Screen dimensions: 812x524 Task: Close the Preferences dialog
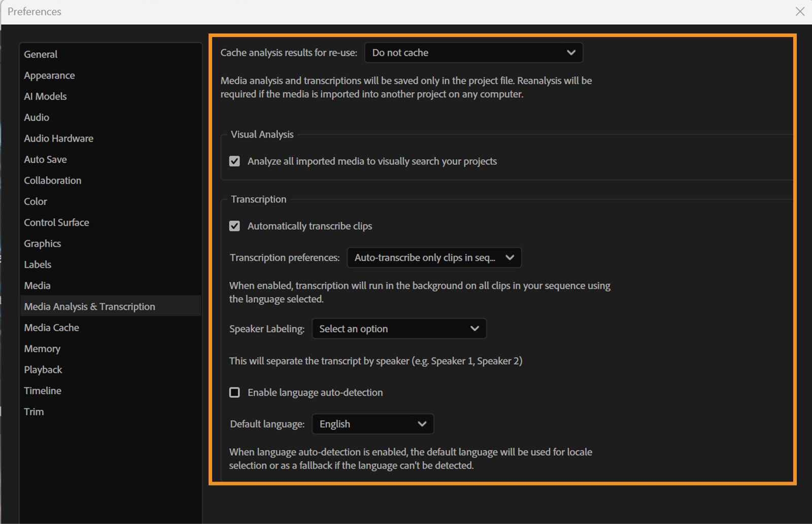pos(800,11)
